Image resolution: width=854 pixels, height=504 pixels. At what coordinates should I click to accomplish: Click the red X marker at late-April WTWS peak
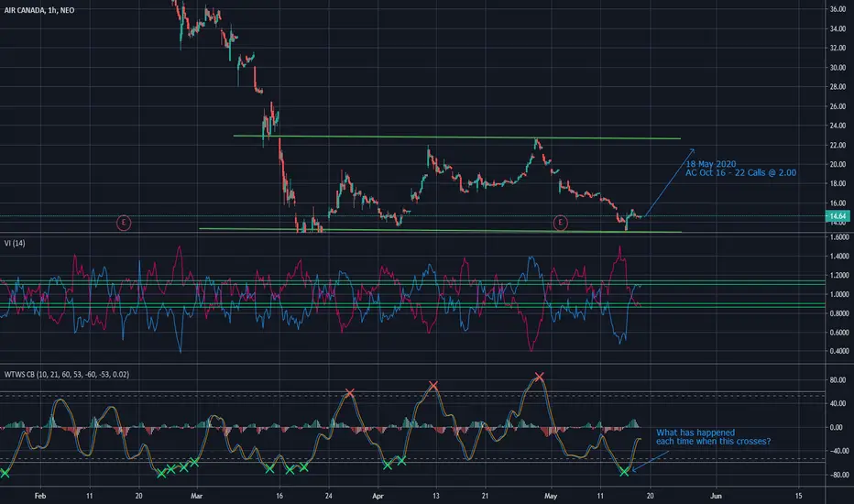(539, 377)
